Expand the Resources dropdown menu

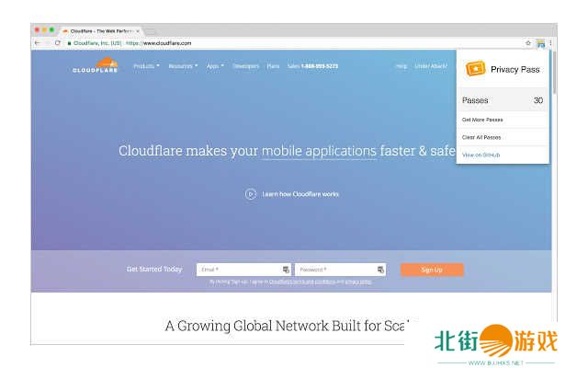coord(183,66)
